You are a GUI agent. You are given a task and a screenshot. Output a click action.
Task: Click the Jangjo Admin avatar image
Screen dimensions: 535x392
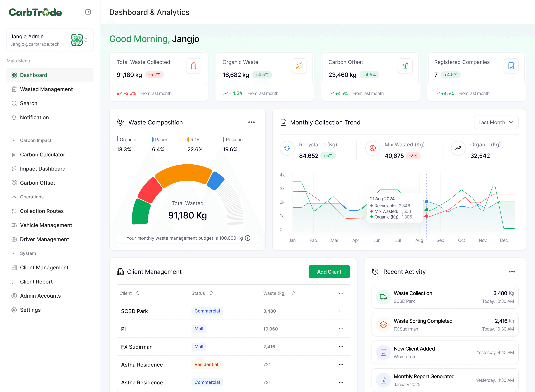point(77,40)
